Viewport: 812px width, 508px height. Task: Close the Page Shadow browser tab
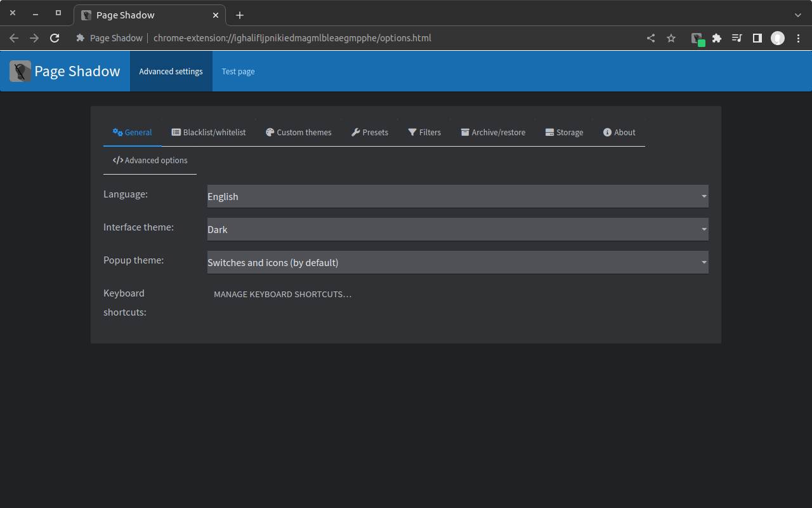216,15
